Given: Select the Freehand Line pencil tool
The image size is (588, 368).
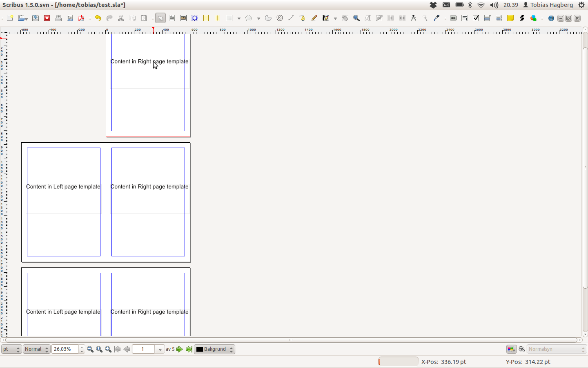Looking at the screenshot, I should point(314,18).
